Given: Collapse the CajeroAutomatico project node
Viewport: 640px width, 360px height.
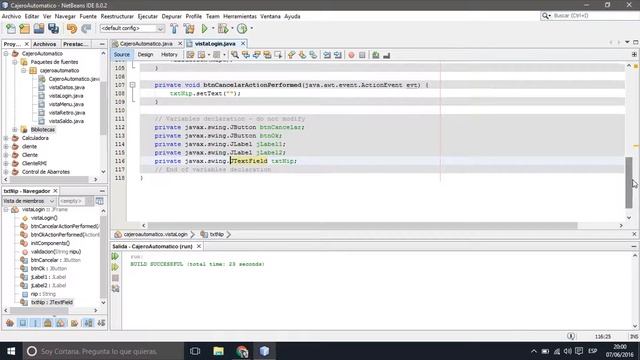Looking at the screenshot, I should coord(6,53).
